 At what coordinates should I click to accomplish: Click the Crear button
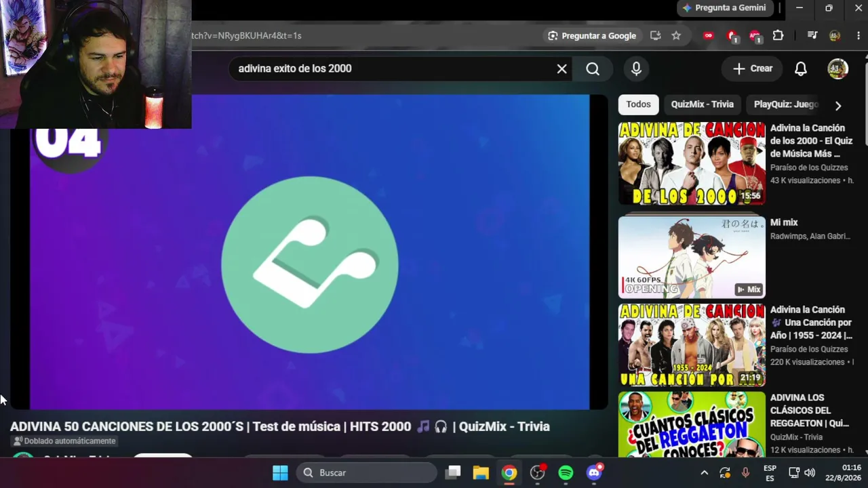click(x=752, y=68)
